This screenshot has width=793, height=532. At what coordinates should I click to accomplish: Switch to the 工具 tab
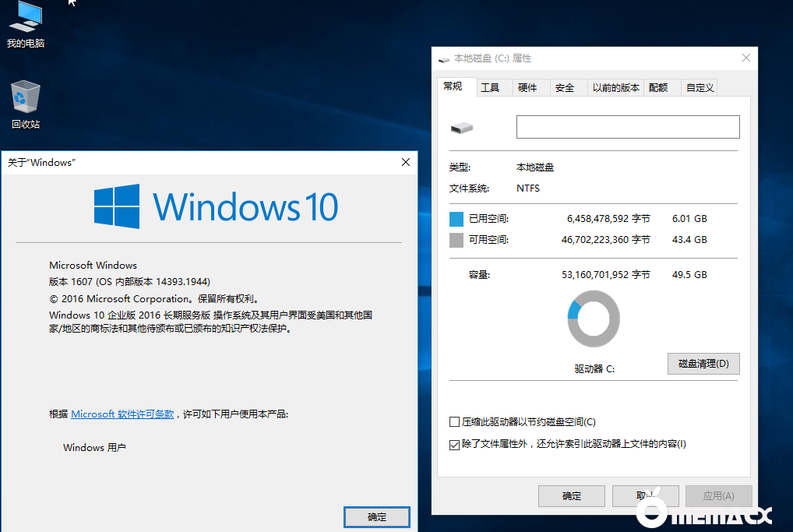490,88
